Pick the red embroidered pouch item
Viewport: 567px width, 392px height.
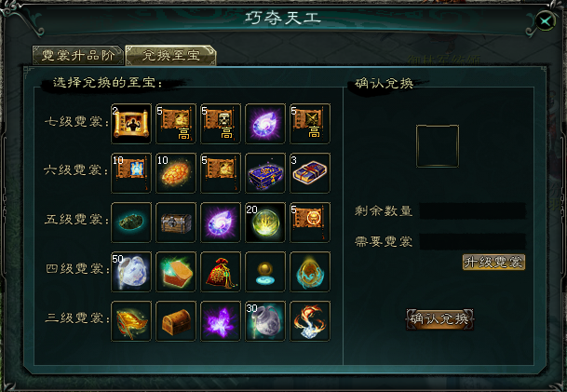click(x=221, y=272)
